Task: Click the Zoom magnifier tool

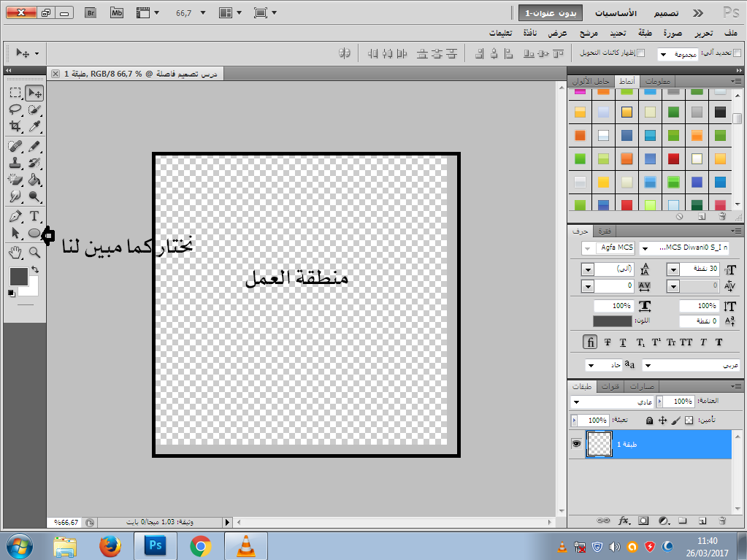Action: click(x=34, y=252)
